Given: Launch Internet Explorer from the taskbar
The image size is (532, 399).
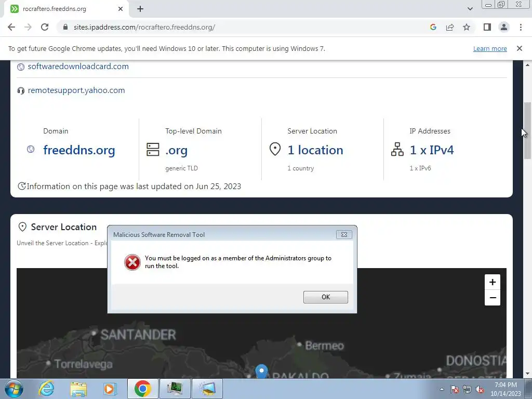Looking at the screenshot, I should click(x=46, y=389).
